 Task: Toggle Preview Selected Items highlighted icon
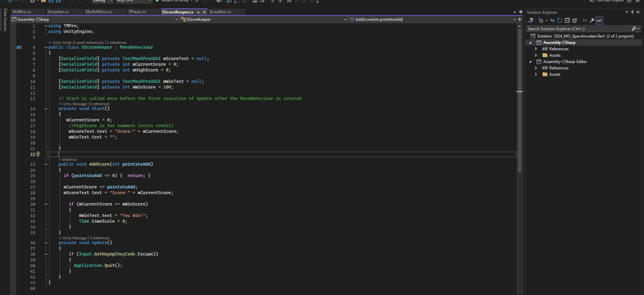[x=599, y=21]
